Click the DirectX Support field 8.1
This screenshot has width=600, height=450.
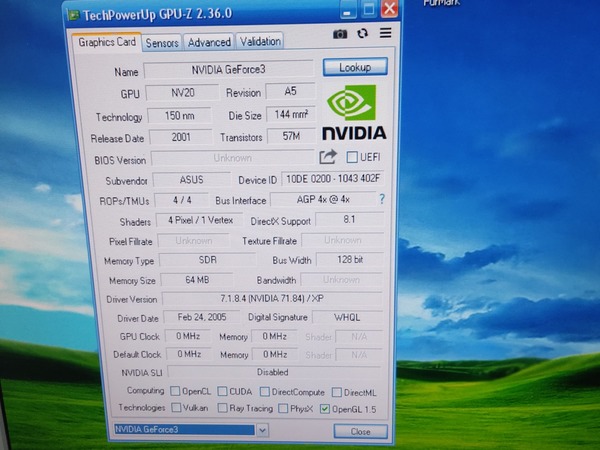[x=349, y=220]
